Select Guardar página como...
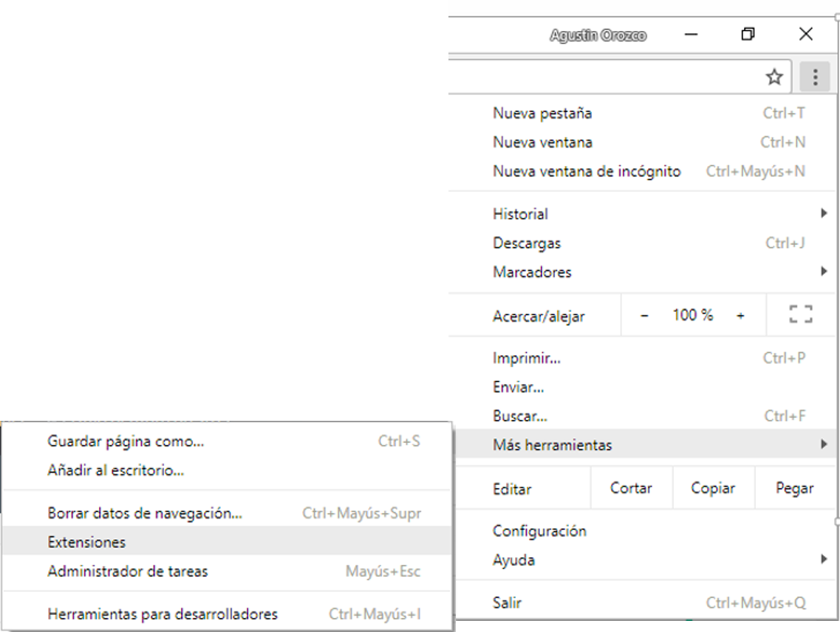 click(x=227, y=441)
